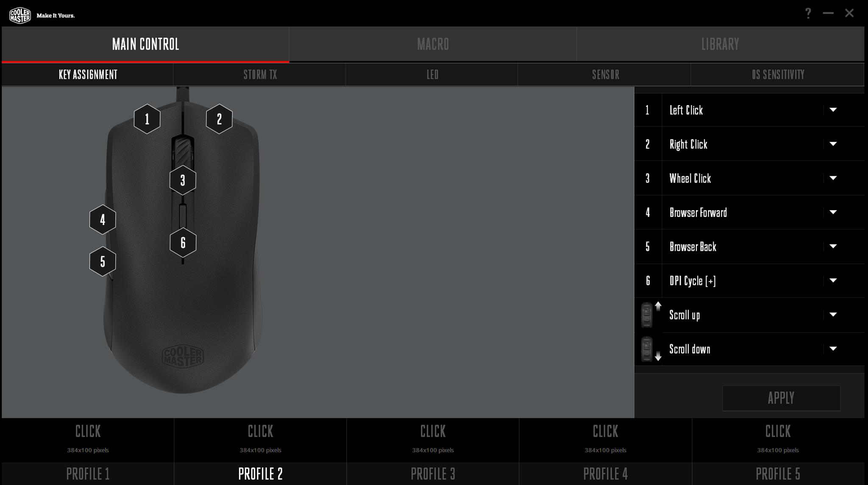Click the MACRO tab header

[433, 44]
